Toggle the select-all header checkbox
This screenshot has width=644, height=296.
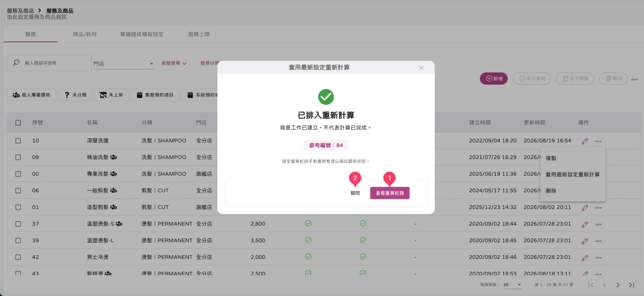[x=18, y=122]
